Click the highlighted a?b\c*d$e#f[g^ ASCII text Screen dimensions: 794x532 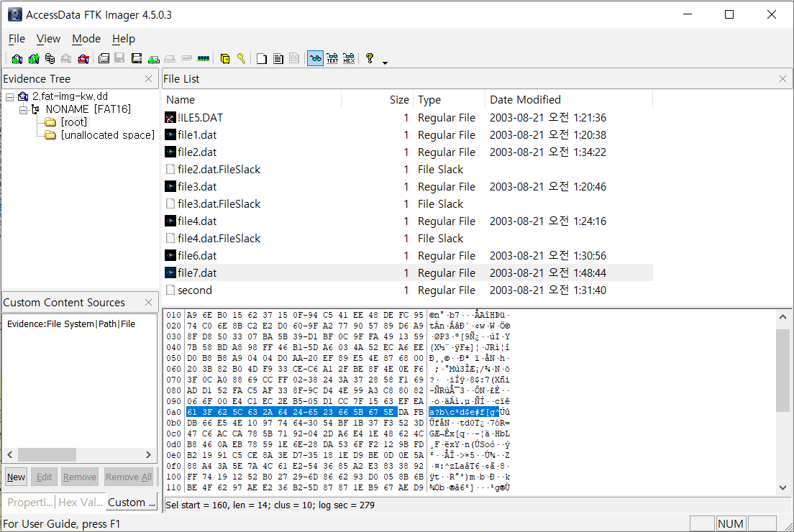point(464,412)
